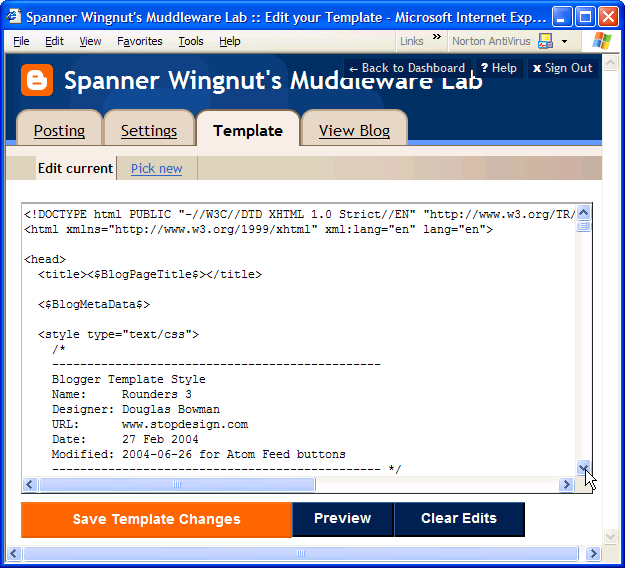Click inside the template code text area
The width and height of the screenshot is (625, 568).
tap(300, 350)
